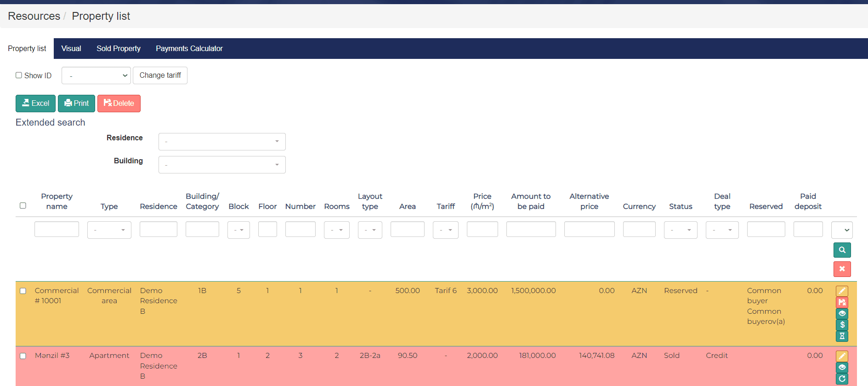Switch to the Sold Property tab
The image size is (868, 386).
(x=119, y=48)
